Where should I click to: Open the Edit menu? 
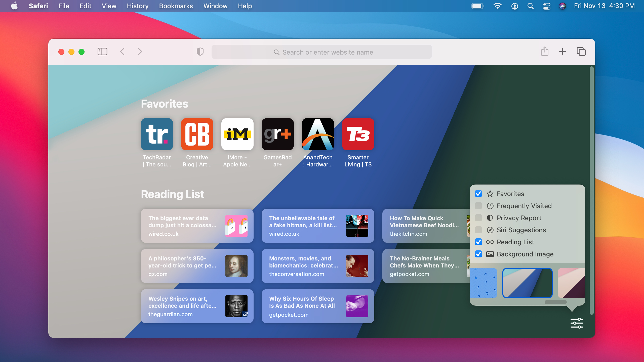pos(85,6)
